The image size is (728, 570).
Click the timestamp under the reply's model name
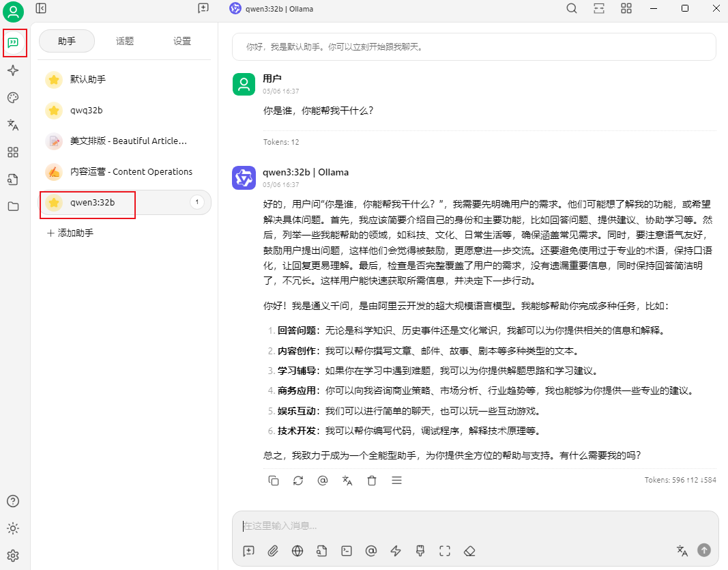click(x=281, y=184)
